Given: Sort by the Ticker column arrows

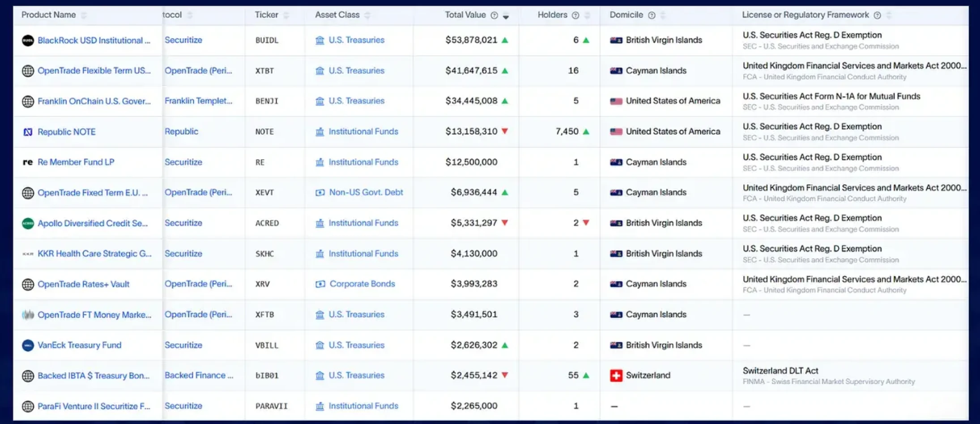Looking at the screenshot, I should point(286,15).
